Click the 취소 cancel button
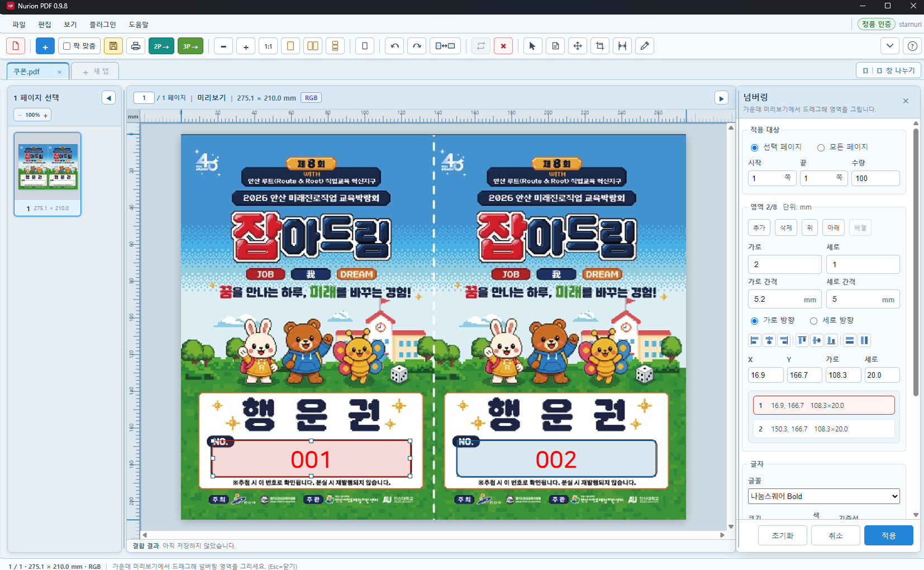924x570 pixels. click(836, 535)
